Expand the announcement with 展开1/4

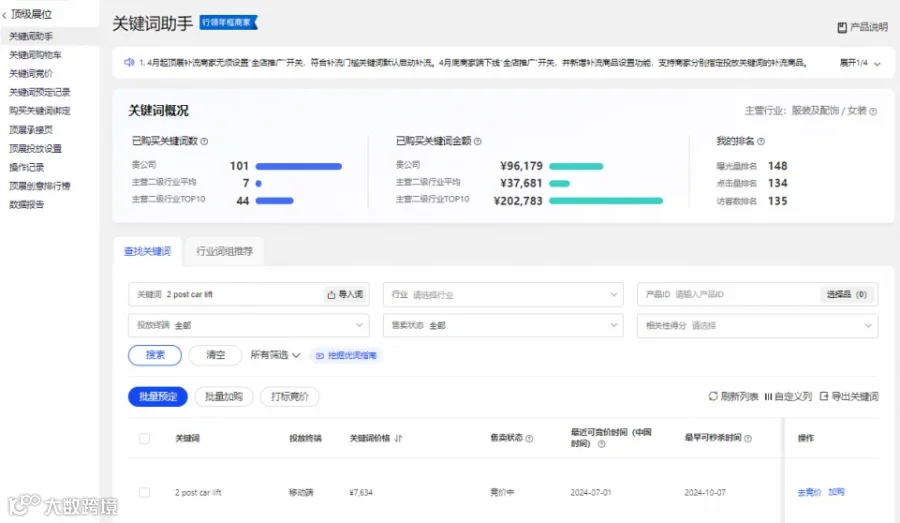(859, 63)
